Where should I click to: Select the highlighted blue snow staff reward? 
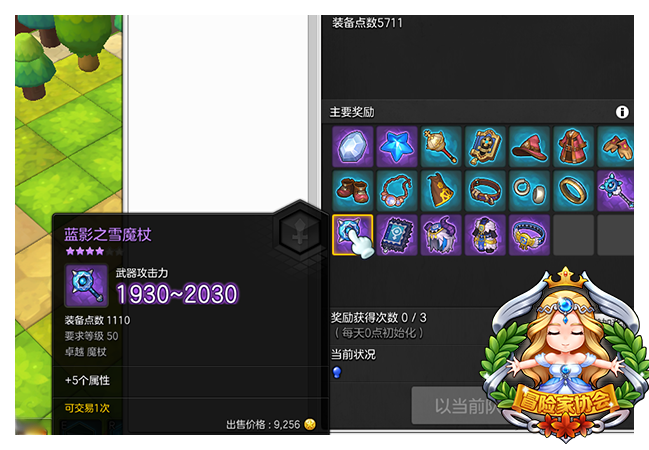353,235
